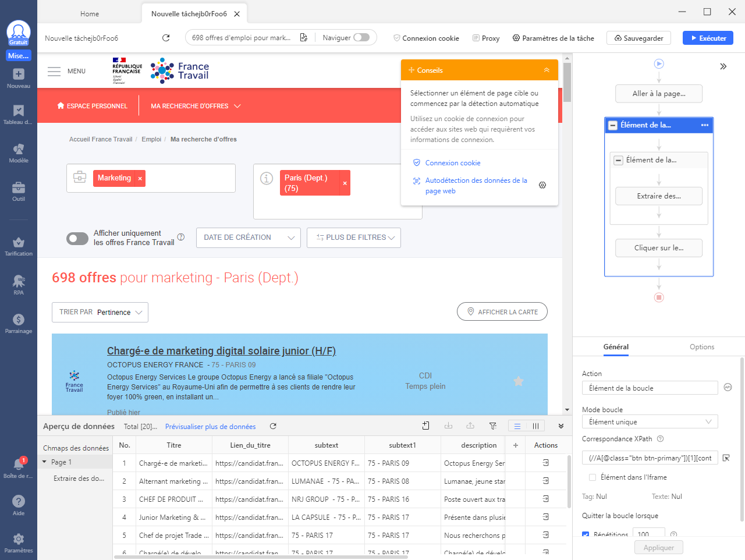Open the DATE DE CRÉATION dropdown
745x560 pixels.
click(x=249, y=238)
